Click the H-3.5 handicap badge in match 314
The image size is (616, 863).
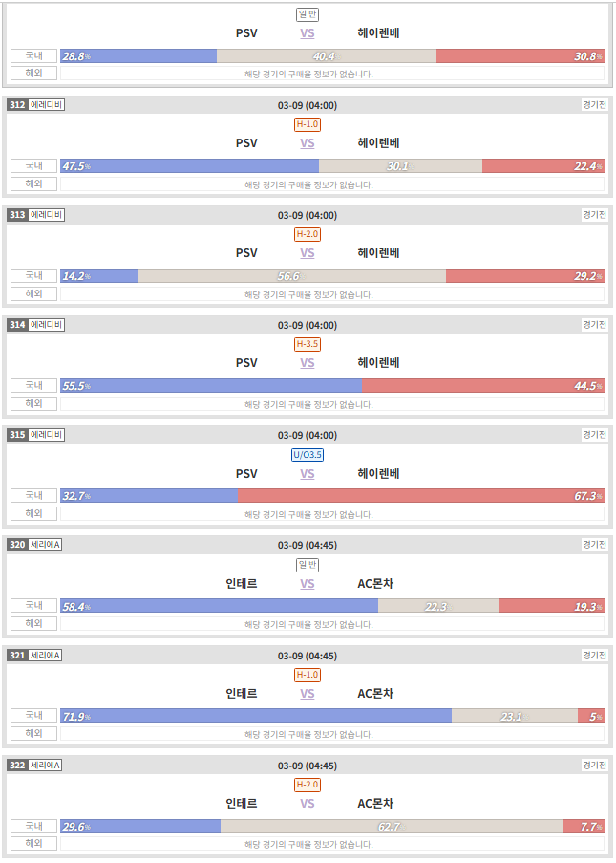(x=308, y=345)
